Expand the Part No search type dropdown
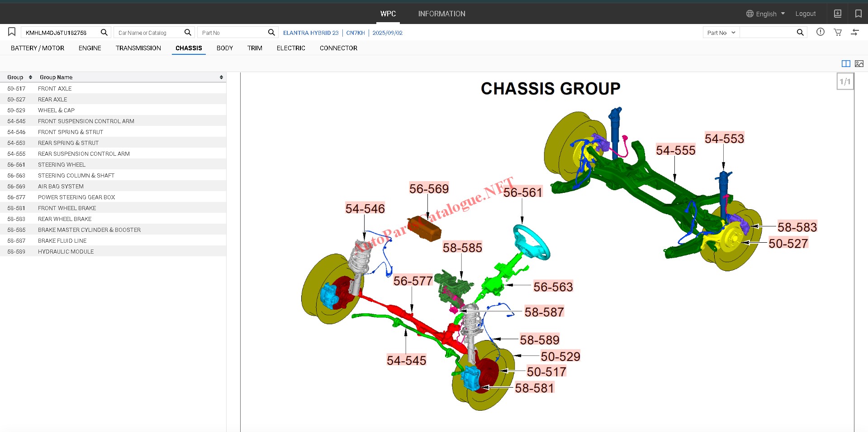This screenshot has width=868, height=432. click(721, 33)
